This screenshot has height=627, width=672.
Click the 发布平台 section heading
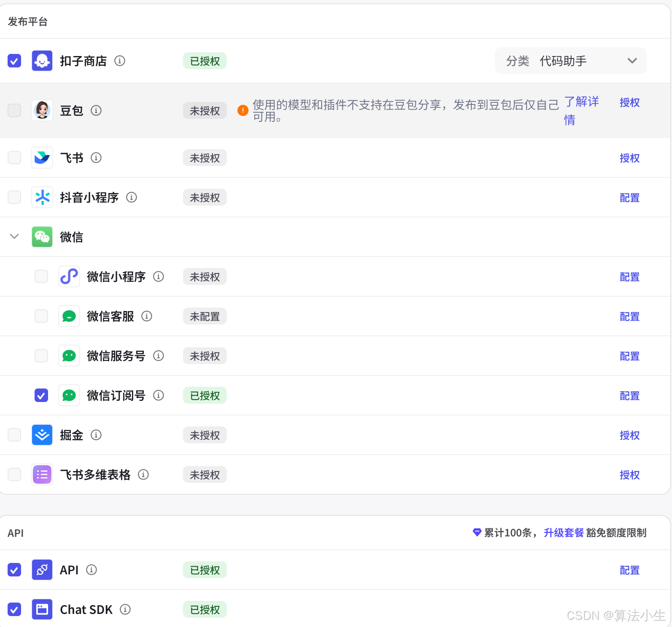(x=28, y=21)
